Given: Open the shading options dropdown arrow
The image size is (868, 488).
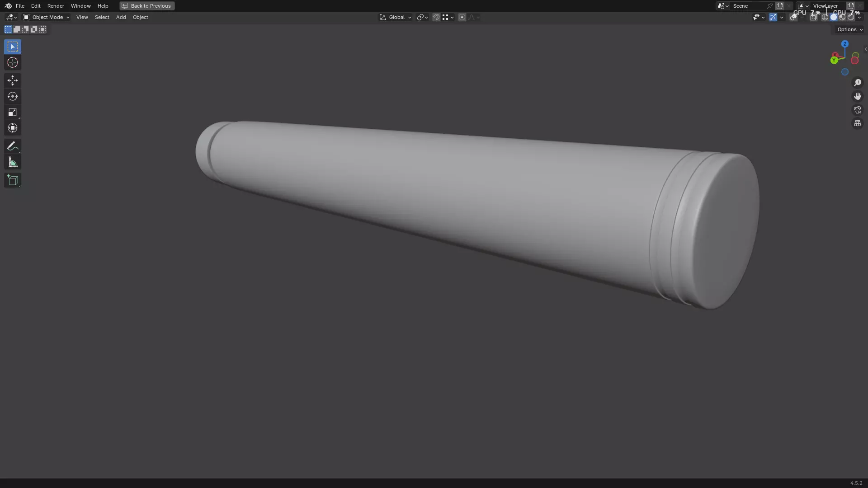Looking at the screenshot, I should (x=859, y=17).
